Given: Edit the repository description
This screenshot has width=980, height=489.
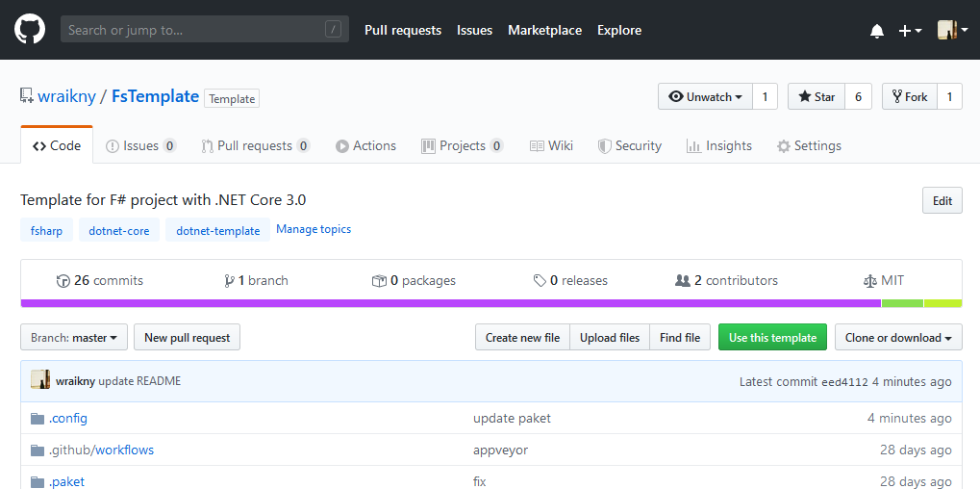Looking at the screenshot, I should pyautogui.click(x=942, y=201).
